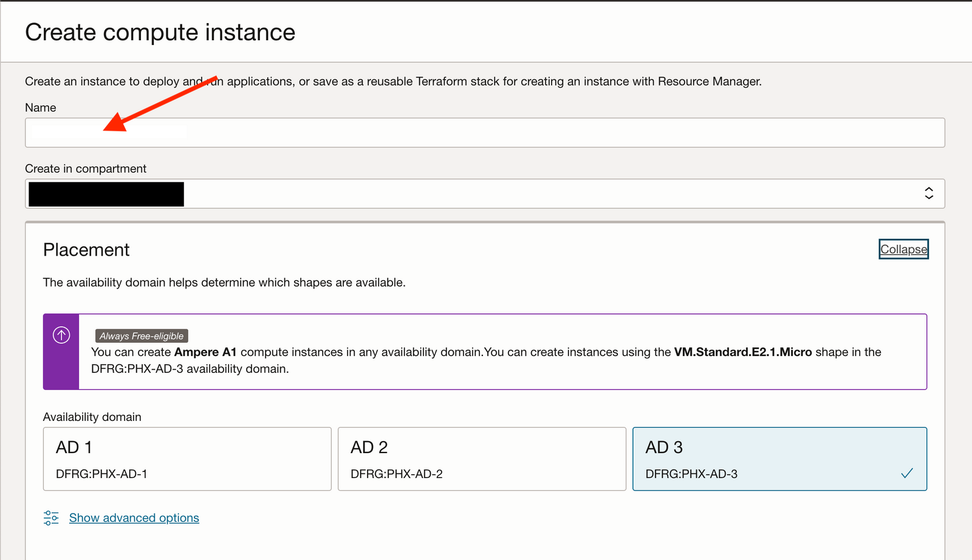
Task: Click the Create compute instance page title
Action: (x=160, y=32)
